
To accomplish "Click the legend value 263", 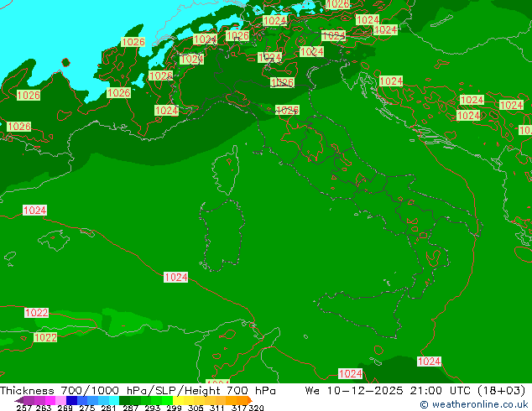I will (x=44, y=408).
